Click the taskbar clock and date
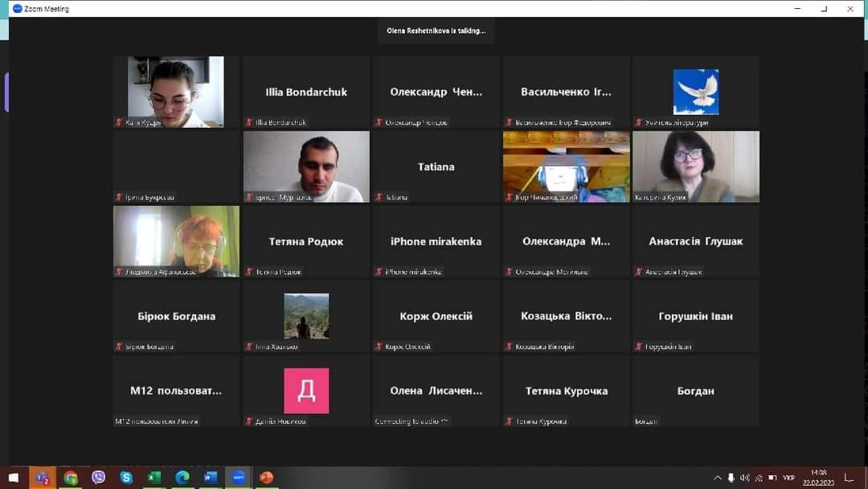The height and width of the screenshot is (489, 868). pyautogui.click(x=818, y=478)
